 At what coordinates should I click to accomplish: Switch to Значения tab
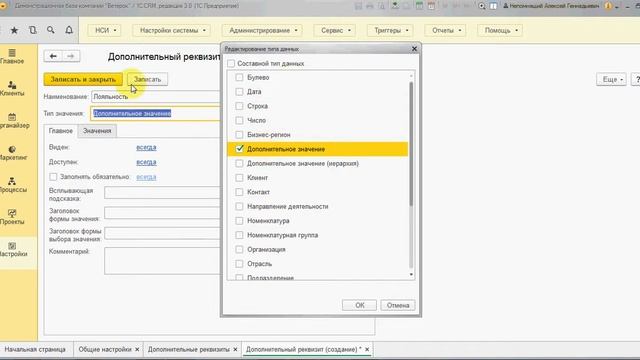[x=97, y=131]
